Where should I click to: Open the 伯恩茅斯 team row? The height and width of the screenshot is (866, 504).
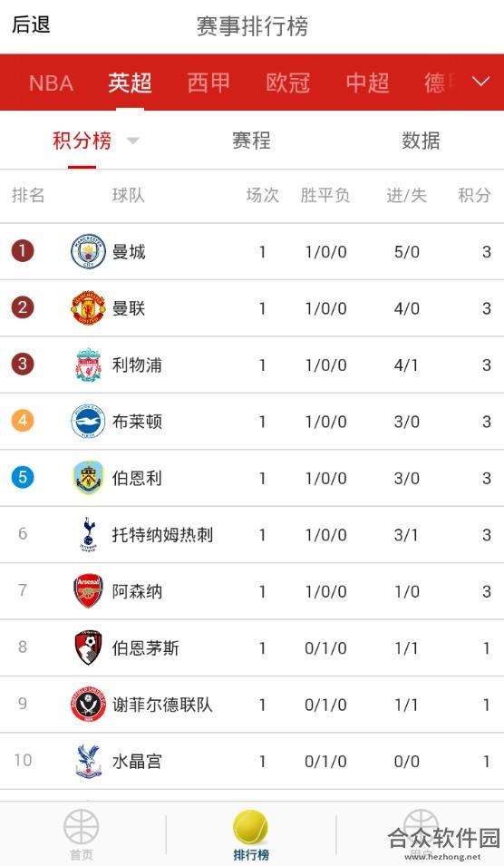[252, 647]
